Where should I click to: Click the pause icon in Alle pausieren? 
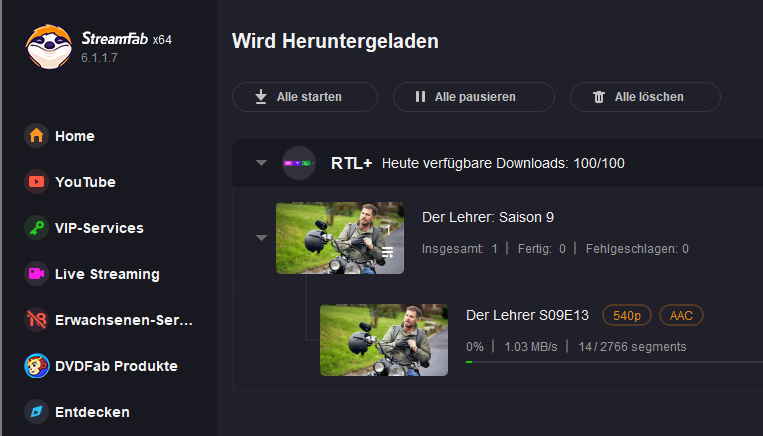420,97
